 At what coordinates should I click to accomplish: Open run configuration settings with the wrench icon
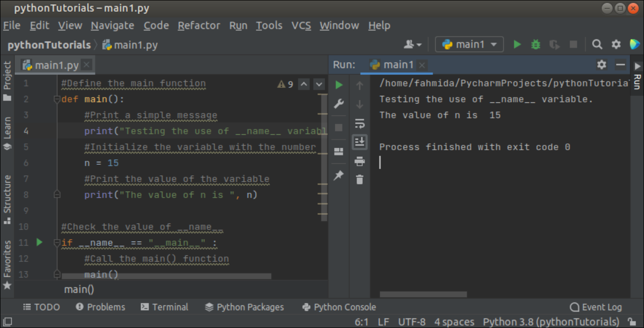pyautogui.click(x=339, y=103)
